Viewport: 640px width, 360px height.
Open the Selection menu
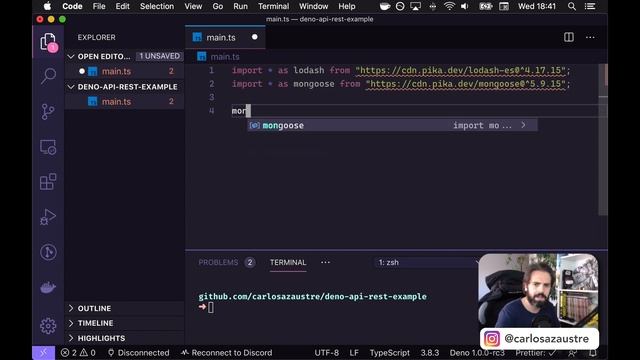point(157,7)
